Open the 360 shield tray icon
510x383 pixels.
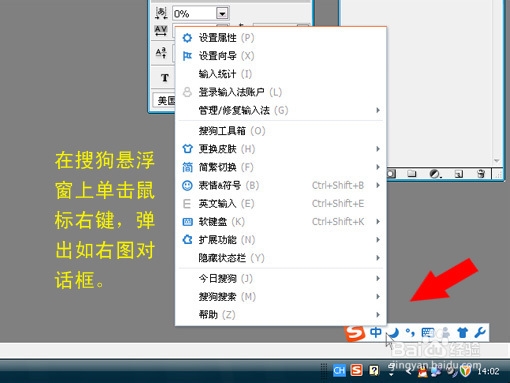pos(466,371)
